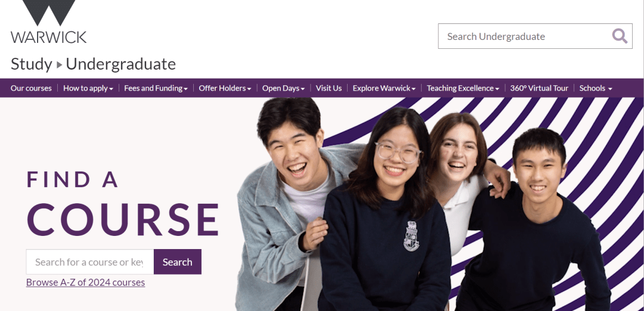This screenshot has width=644, height=311.
Task: Click the breadcrumb triangle after Study
Action: [x=59, y=65]
